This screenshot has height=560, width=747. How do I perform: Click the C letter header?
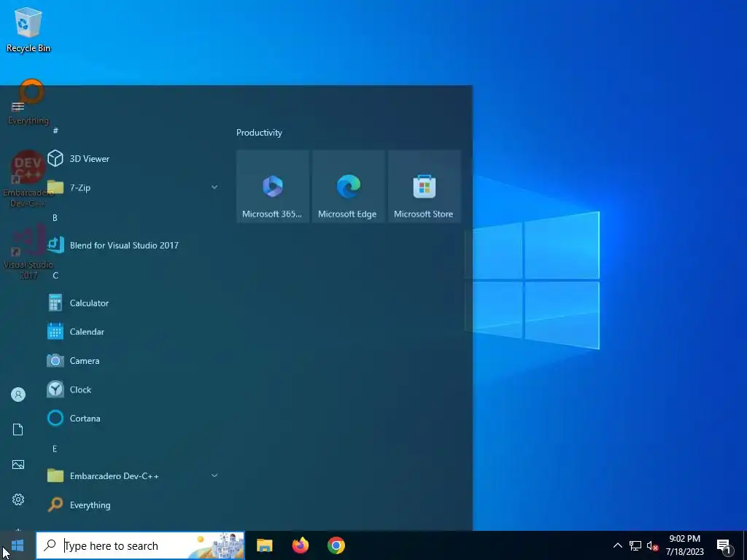55,275
